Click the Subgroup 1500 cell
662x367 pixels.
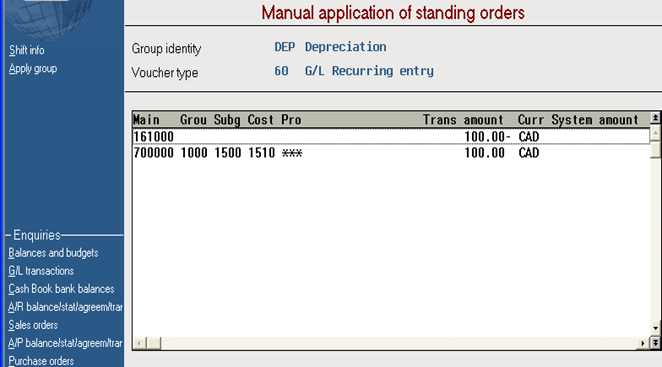tap(228, 152)
